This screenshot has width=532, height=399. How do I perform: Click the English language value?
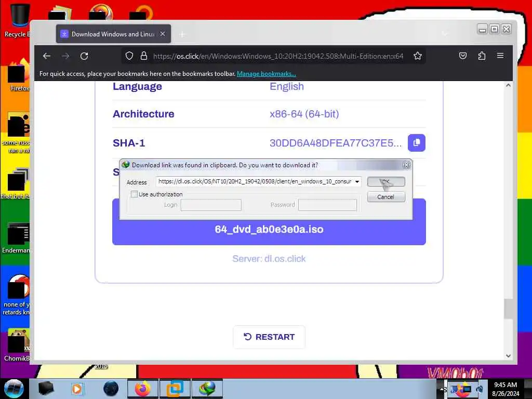tap(287, 87)
